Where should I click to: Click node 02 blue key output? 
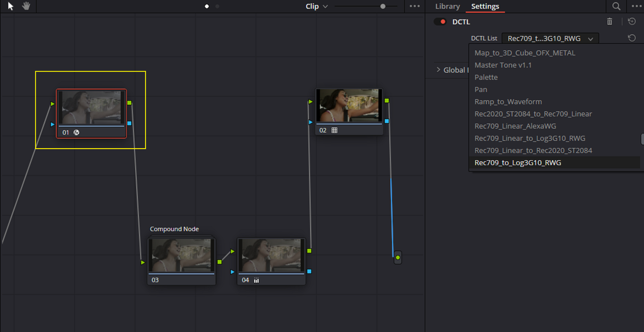point(387,121)
